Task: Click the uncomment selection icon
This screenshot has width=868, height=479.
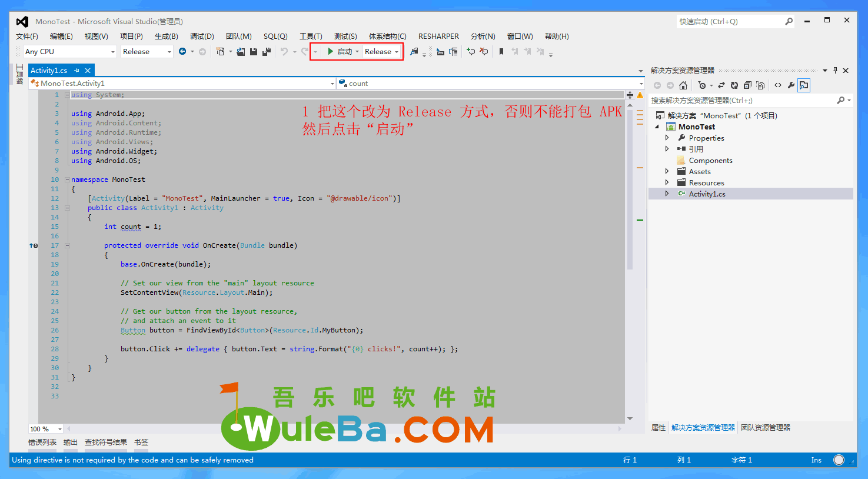Action: [484, 52]
